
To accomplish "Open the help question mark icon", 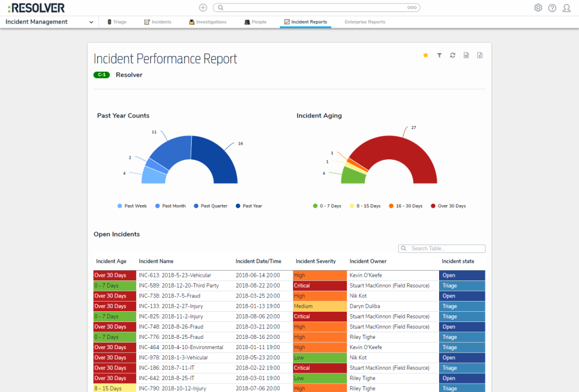I will (x=552, y=8).
